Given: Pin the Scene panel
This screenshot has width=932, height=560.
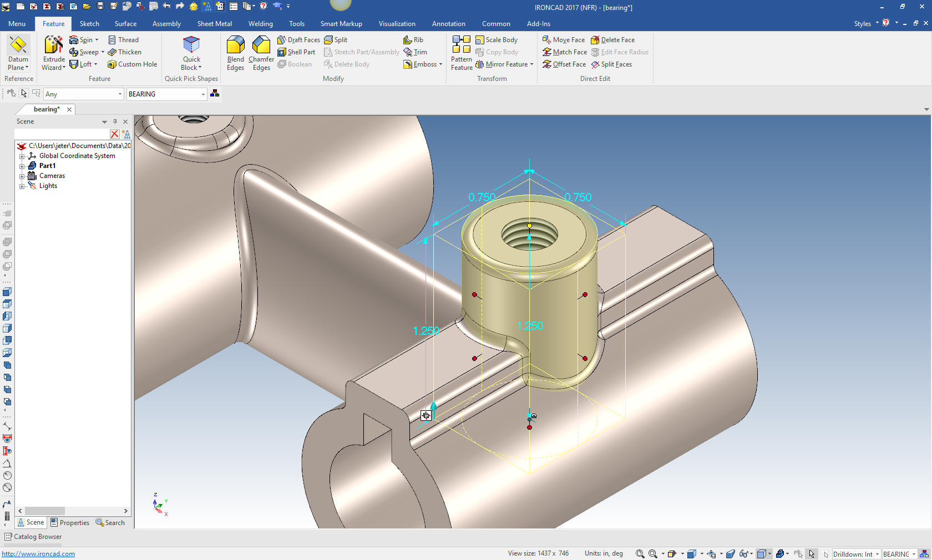Looking at the screenshot, I should (x=115, y=121).
